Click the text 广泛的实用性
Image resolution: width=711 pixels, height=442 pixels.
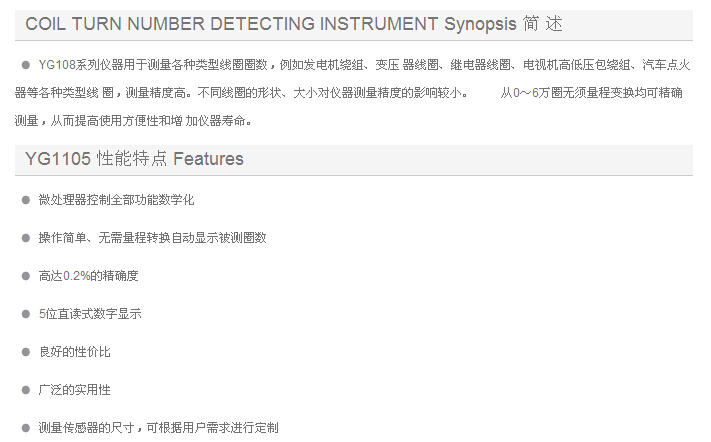point(74,390)
